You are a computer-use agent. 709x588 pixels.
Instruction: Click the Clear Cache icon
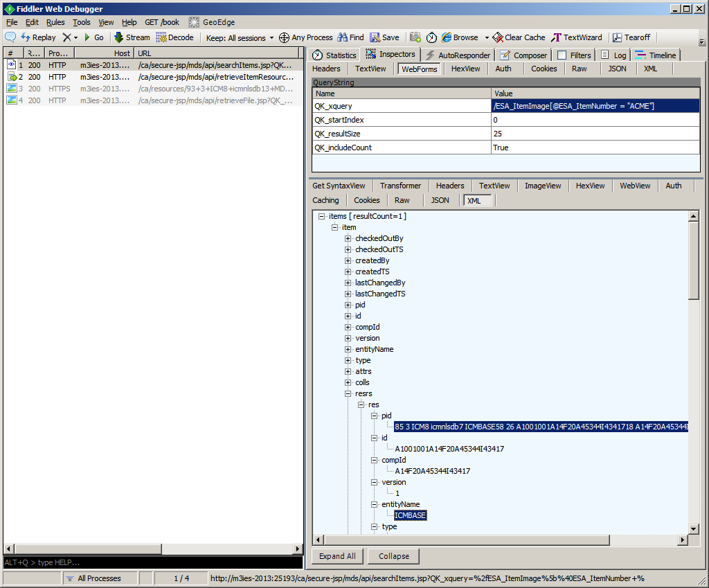tap(498, 37)
